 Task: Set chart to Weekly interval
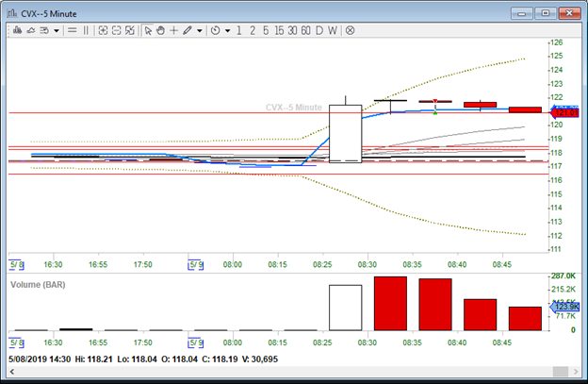333,30
